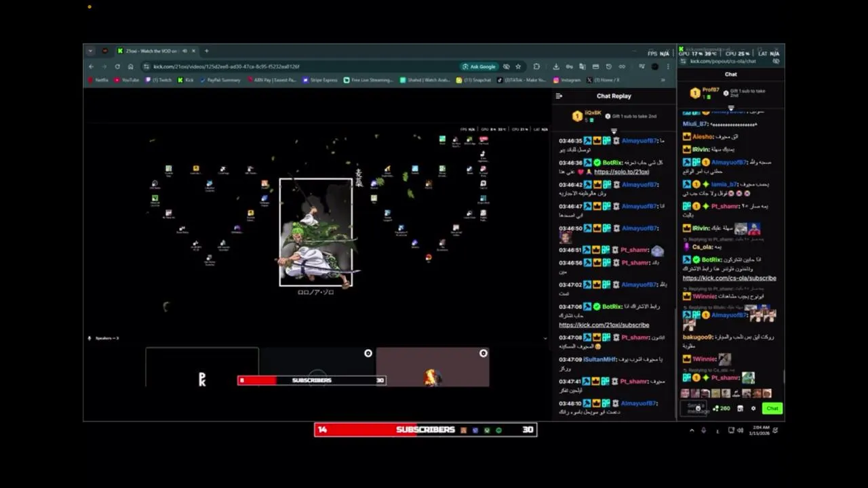Go back using the browser back arrow

click(x=91, y=66)
